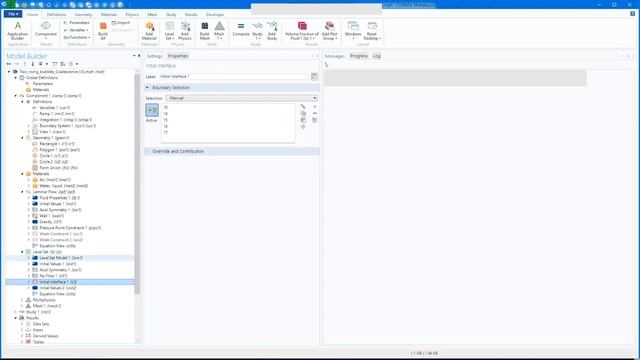Expand the Study 1 tree node

(x=16, y=312)
